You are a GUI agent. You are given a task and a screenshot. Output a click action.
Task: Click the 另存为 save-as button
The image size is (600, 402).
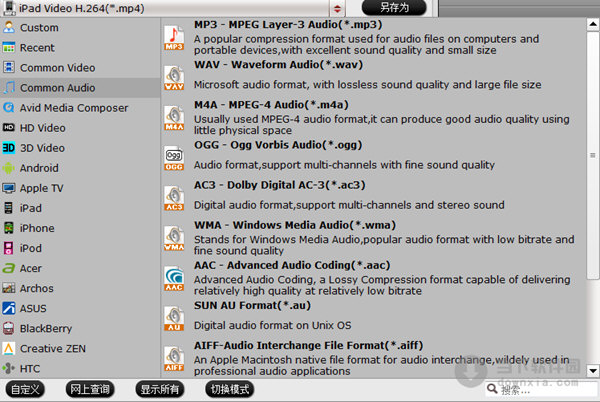click(x=394, y=8)
